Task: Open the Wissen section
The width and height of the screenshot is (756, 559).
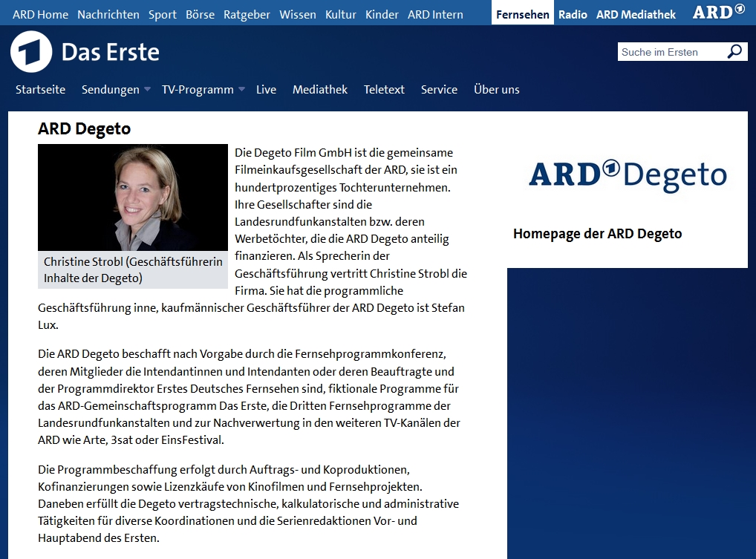Action: click(298, 14)
